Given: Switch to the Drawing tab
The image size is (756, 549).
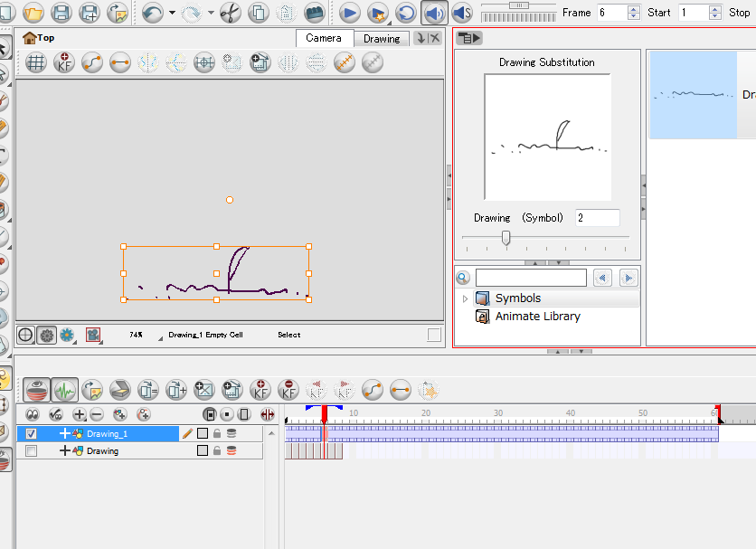Looking at the screenshot, I should (382, 39).
